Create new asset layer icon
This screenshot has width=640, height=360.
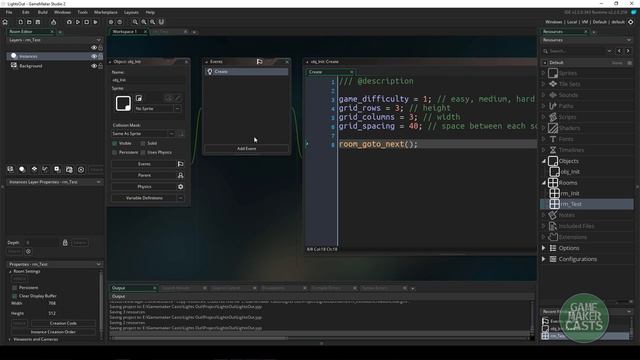click(57, 169)
